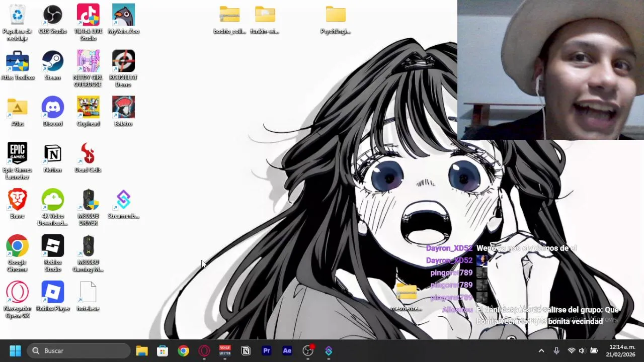Select the Steam desktop icon
The image size is (644, 362).
click(x=52, y=65)
